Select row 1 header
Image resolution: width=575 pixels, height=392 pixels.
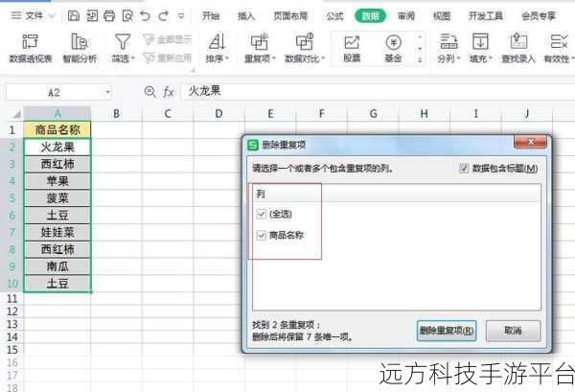tap(11, 129)
